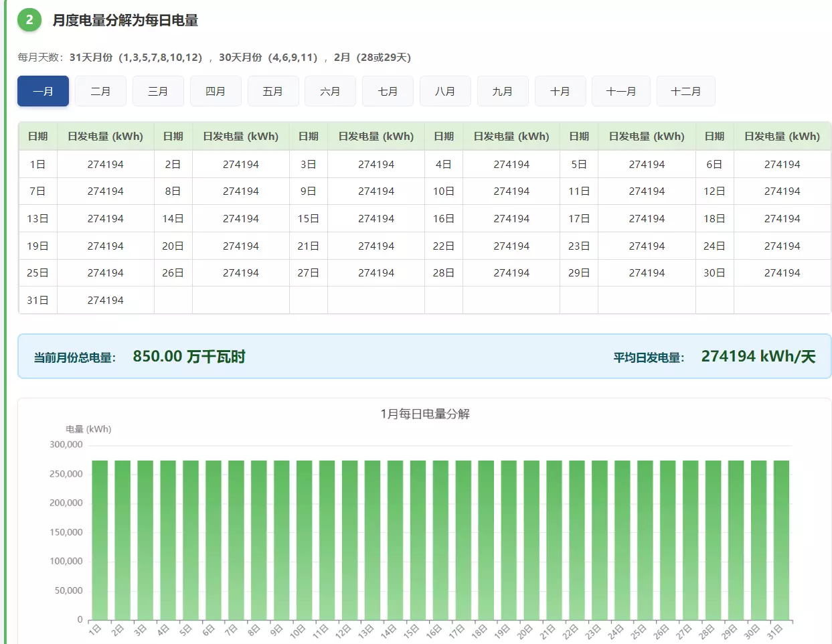This screenshot has width=832, height=644.
Task: Select the 一月 month tab
Action: [x=43, y=91]
